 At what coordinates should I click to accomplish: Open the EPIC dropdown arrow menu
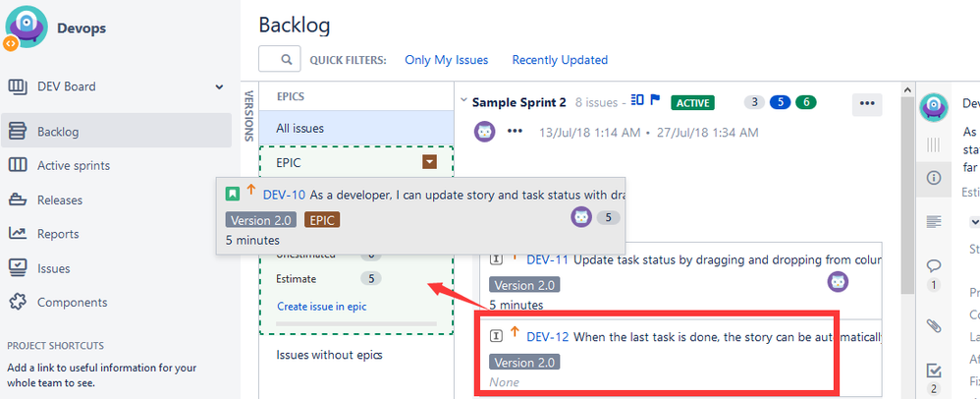tap(429, 162)
